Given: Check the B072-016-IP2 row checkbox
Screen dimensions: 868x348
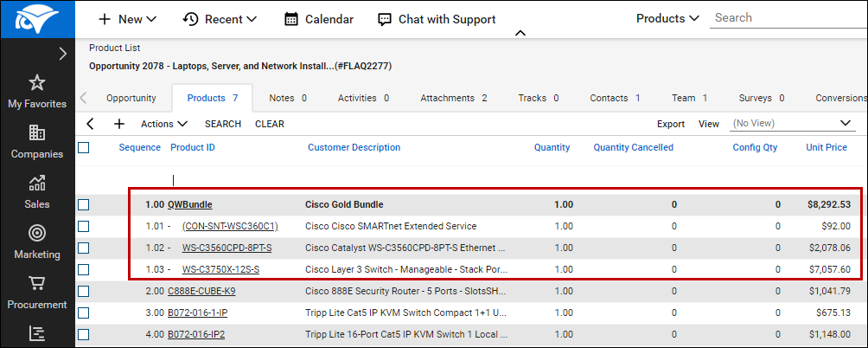Looking at the screenshot, I should click(84, 335).
